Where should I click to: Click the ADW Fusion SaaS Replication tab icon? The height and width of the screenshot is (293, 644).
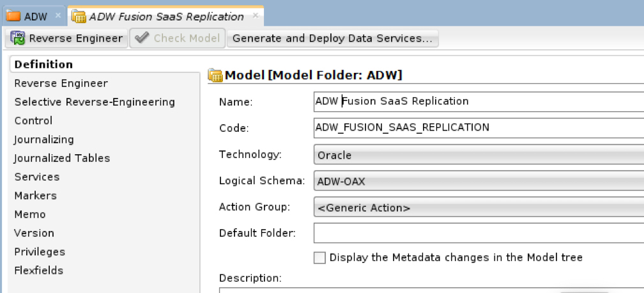pyautogui.click(x=79, y=16)
